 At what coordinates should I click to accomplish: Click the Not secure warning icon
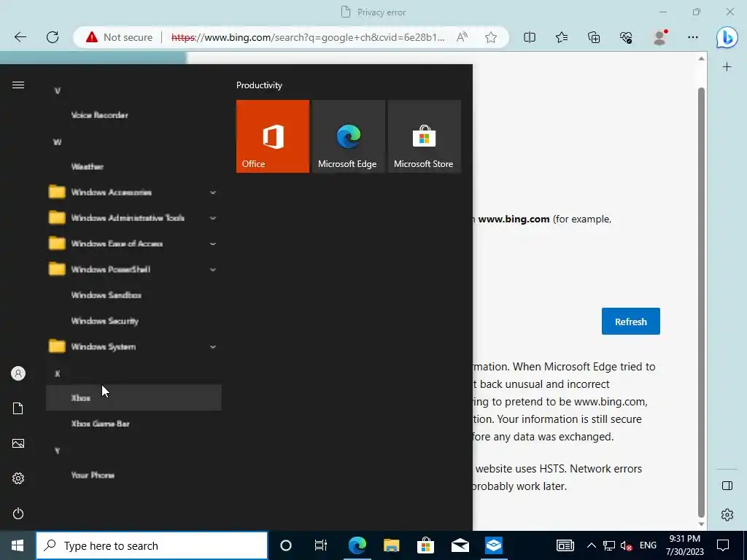click(x=91, y=37)
